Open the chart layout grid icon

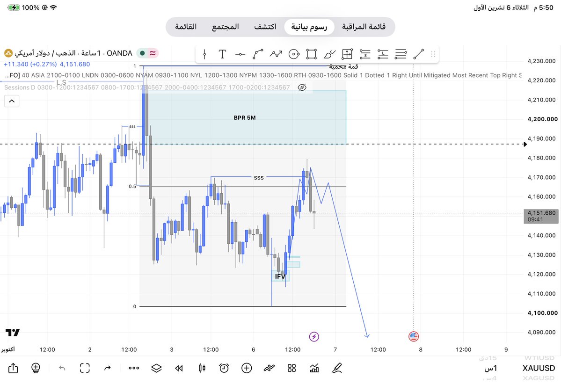291,368
